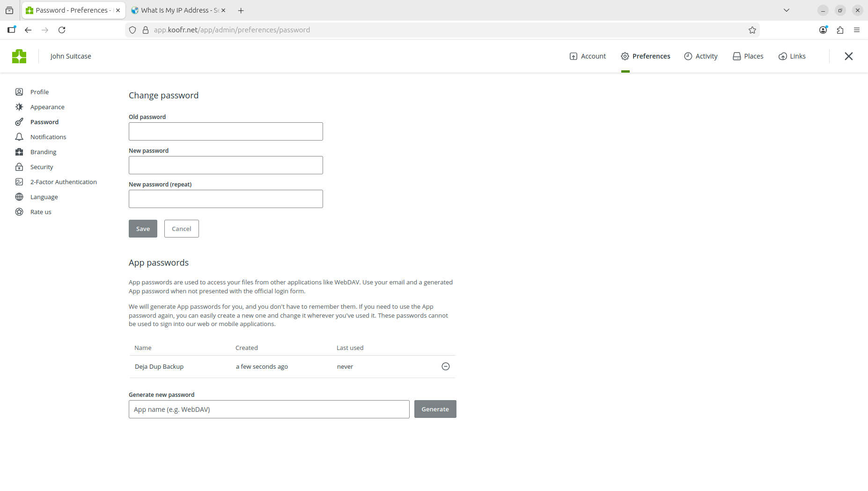Remove the Deja Dup Backup app password

point(445,366)
